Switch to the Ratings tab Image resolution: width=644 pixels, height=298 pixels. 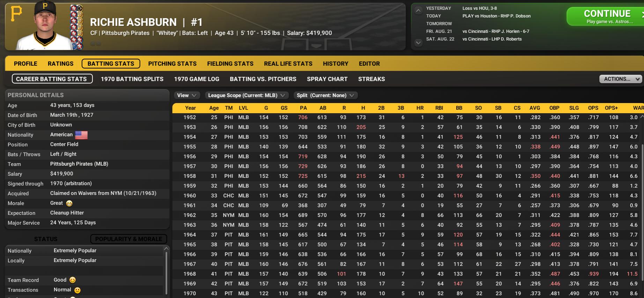61,64
